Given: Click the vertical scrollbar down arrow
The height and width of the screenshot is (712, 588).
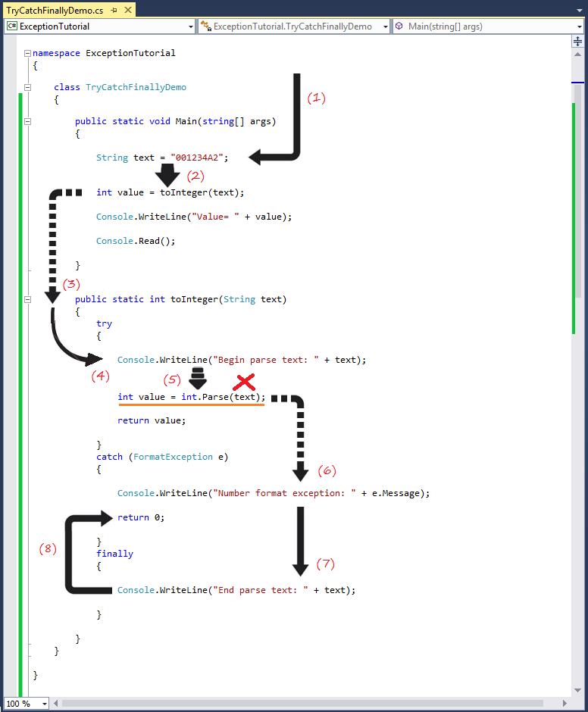Looking at the screenshot, I should click(577, 690).
